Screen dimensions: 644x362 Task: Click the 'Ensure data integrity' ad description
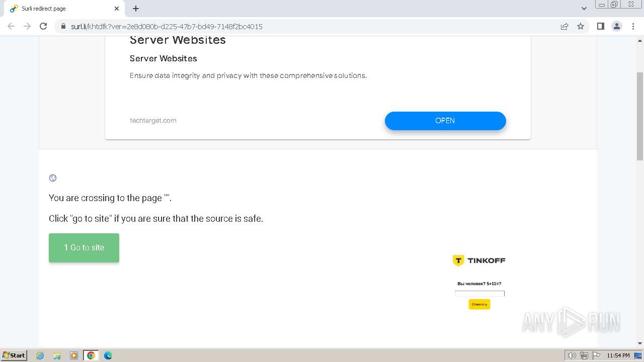click(x=249, y=76)
